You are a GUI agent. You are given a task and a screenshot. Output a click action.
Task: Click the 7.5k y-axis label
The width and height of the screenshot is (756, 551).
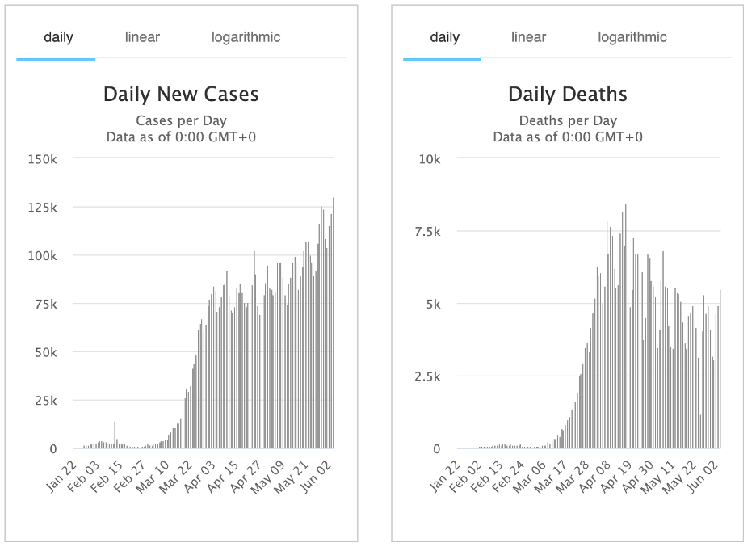coord(426,232)
